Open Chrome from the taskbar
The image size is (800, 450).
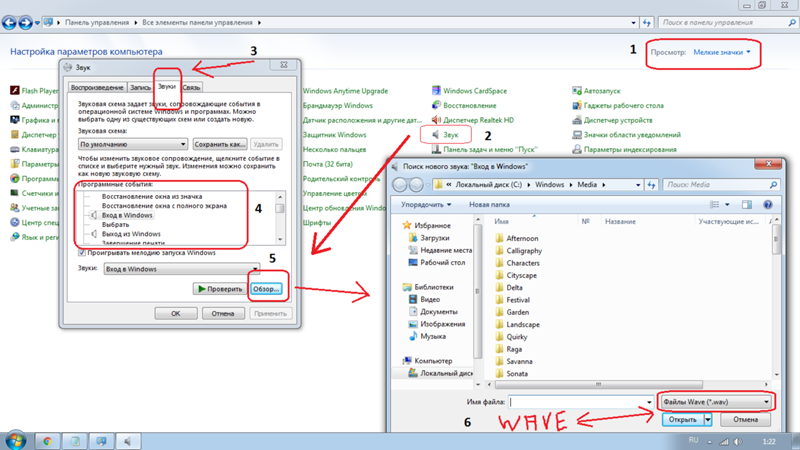[47, 441]
